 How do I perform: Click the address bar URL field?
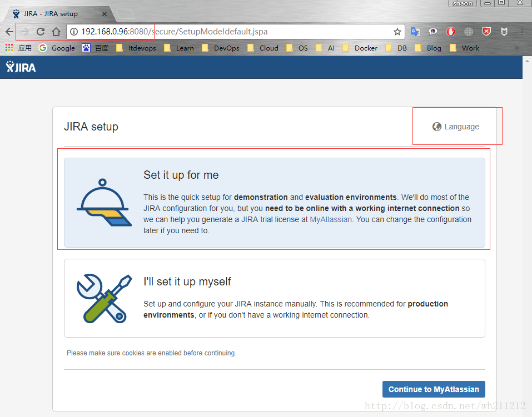(x=236, y=32)
